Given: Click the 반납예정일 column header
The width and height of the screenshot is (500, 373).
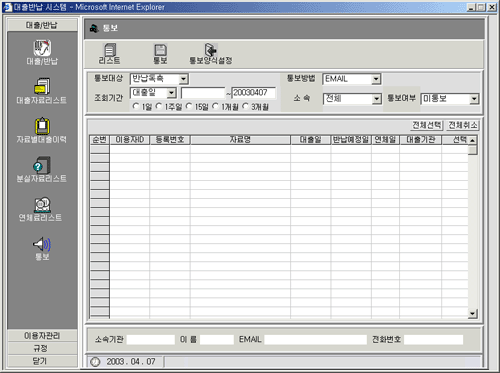Looking at the screenshot, I should 351,140.
